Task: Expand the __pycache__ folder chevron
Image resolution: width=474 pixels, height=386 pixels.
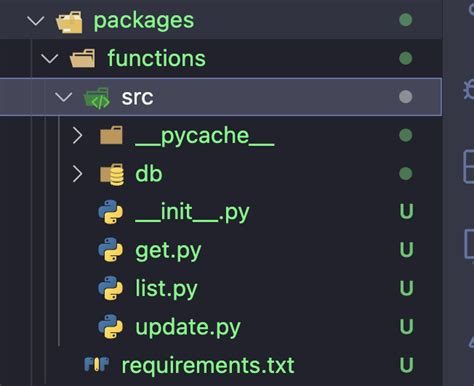Action: pyautogui.click(x=77, y=135)
